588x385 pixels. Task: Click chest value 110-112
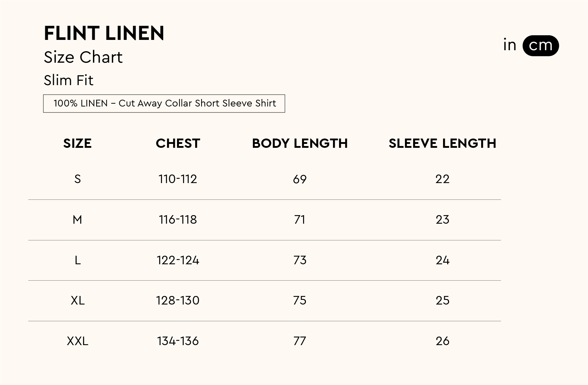tap(178, 179)
